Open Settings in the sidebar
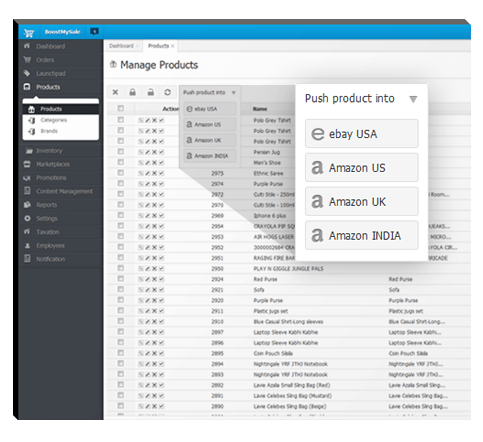483x442 pixels. pyautogui.click(x=47, y=219)
